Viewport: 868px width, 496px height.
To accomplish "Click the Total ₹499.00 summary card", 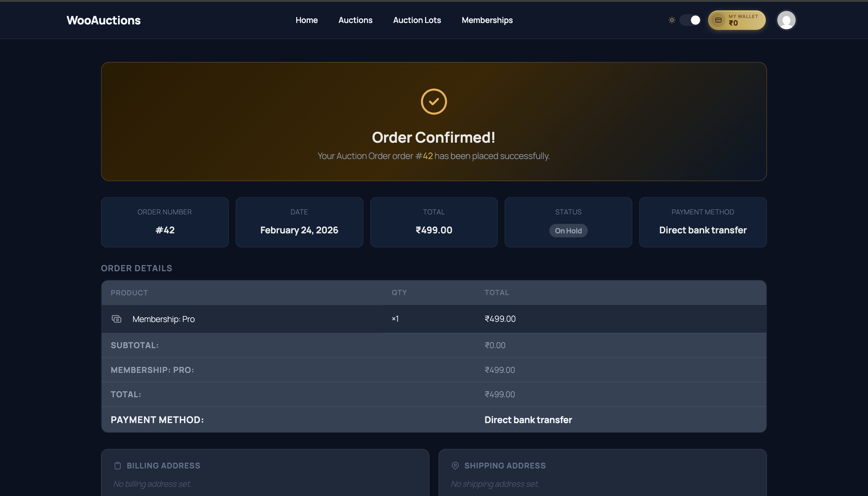I will coord(433,222).
